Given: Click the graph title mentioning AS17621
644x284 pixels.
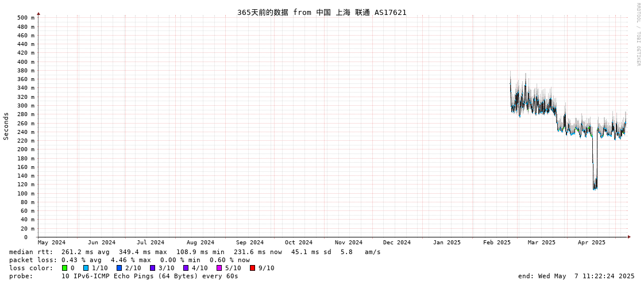Looking at the screenshot, I should [322, 12].
